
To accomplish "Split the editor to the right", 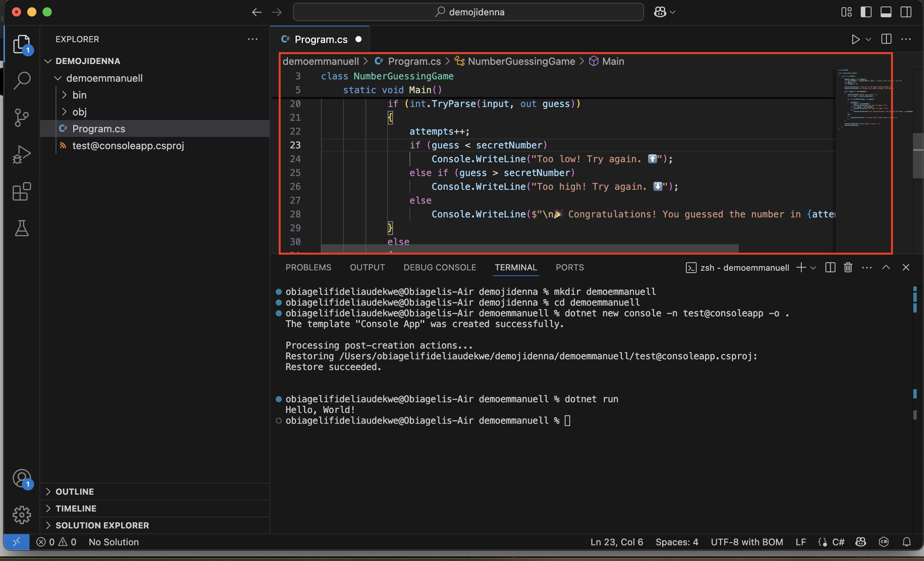I will (x=886, y=39).
